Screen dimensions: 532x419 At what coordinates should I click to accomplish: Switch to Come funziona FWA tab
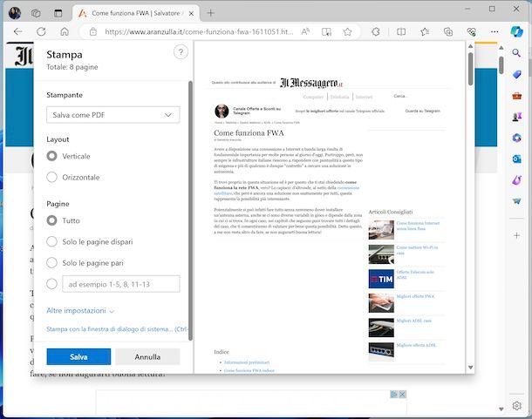pyautogui.click(x=136, y=13)
